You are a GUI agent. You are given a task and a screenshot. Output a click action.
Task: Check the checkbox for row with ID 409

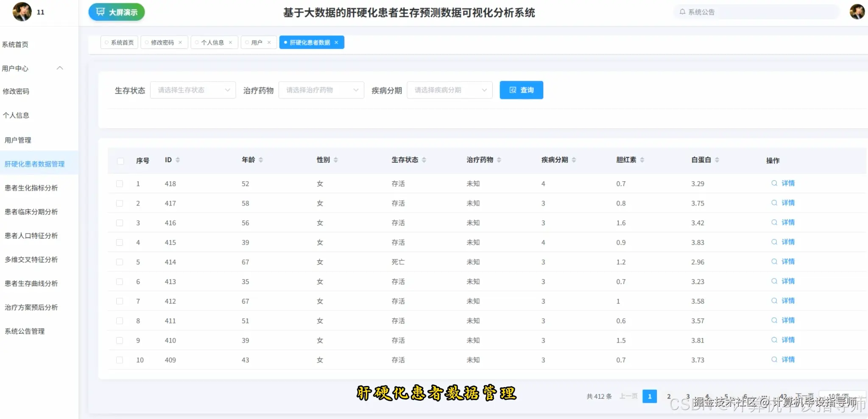pyautogui.click(x=120, y=359)
